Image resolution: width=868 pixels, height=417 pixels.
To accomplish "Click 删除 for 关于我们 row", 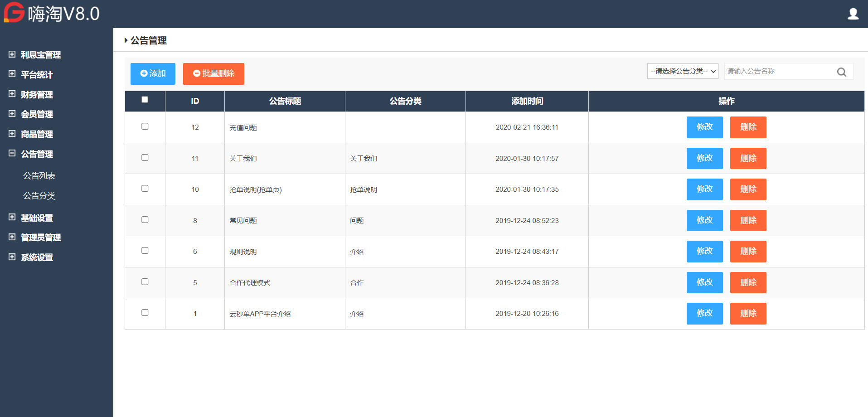I will point(748,159).
